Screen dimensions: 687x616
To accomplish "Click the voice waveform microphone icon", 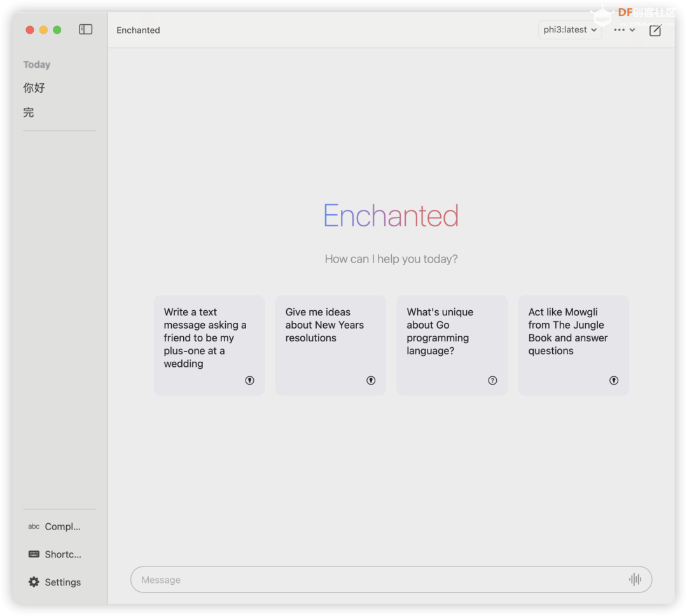I will click(635, 579).
